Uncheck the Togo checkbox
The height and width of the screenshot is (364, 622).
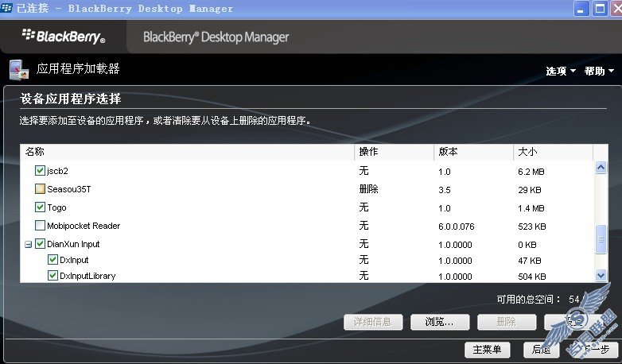(x=40, y=207)
